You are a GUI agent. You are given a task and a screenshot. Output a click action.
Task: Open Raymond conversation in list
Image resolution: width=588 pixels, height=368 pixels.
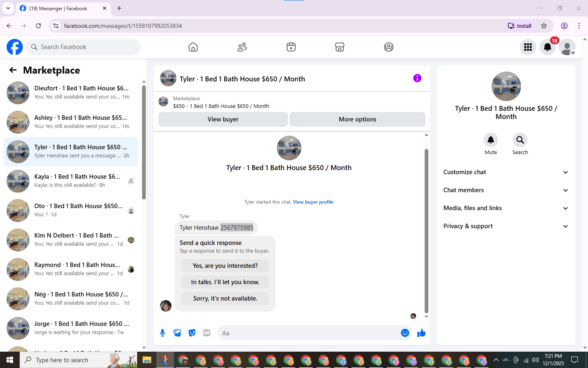tap(70, 269)
